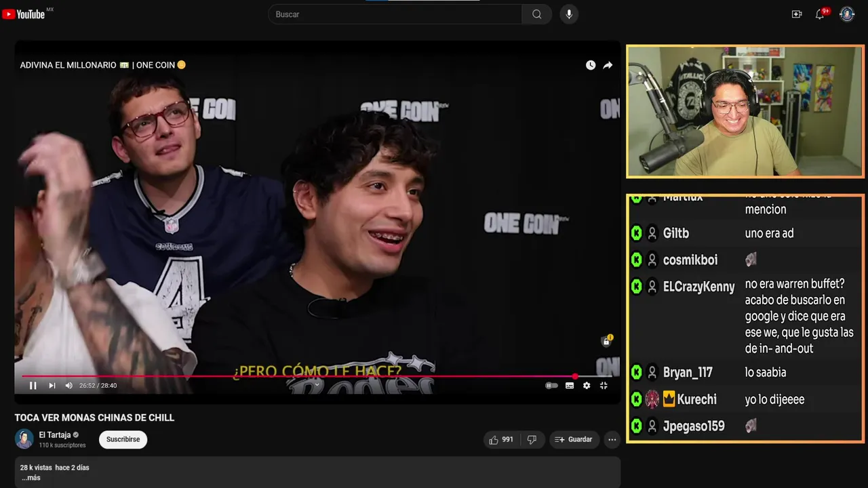The image size is (868, 488).
Task: Focus the Buscar search field
Action: pos(395,14)
